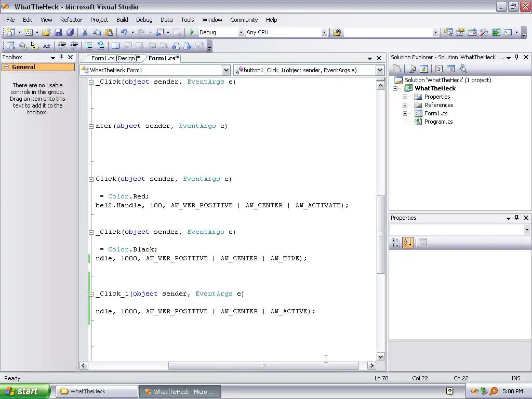Save the current file with floppy icon
This screenshot has width=532, height=399.
[58, 32]
